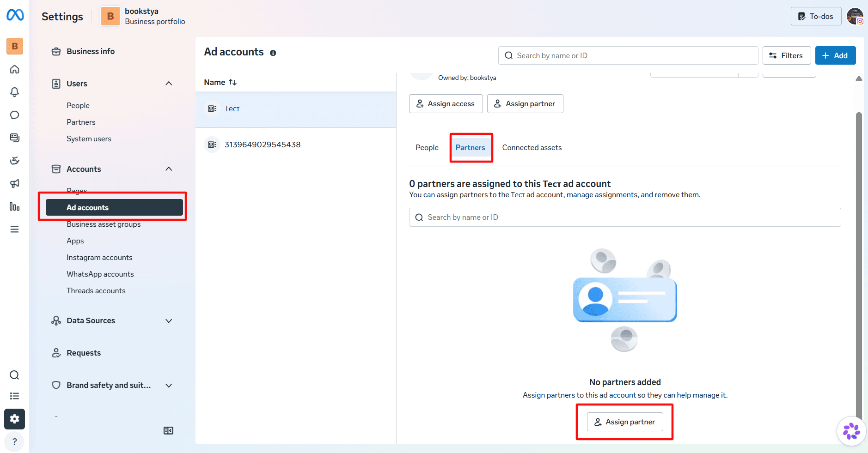
Task: Open Partners under Users in sidebar
Action: [81, 122]
